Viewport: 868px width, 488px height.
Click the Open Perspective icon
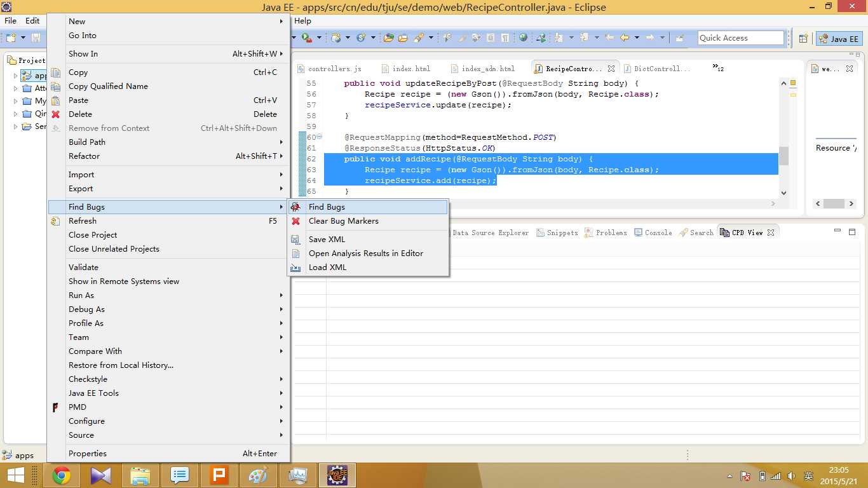[x=803, y=38]
